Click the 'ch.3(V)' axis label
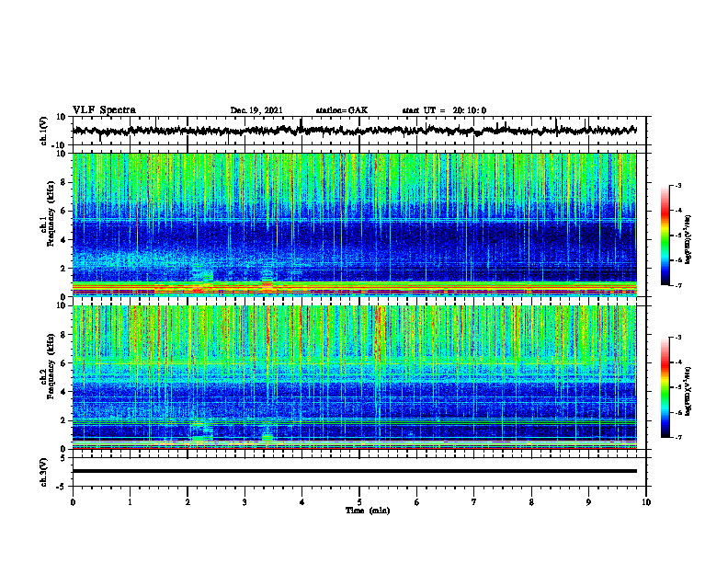The width and height of the screenshot is (728, 563). [x=44, y=473]
